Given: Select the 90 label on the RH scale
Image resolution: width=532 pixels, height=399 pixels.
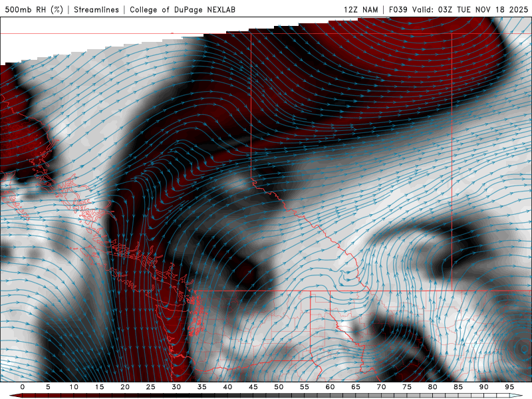Looking at the screenshot, I should click(x=484, y=387).
